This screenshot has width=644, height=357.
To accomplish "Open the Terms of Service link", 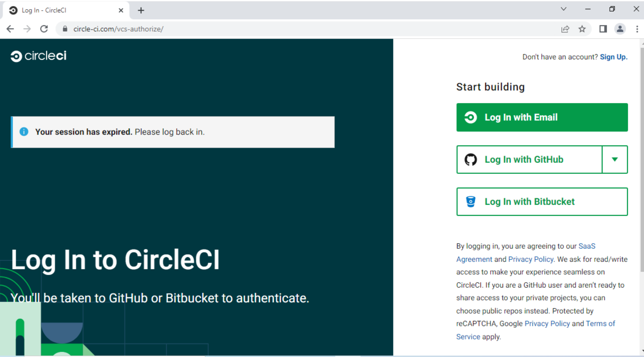I will pyautogui.click(x=600, y=324).
